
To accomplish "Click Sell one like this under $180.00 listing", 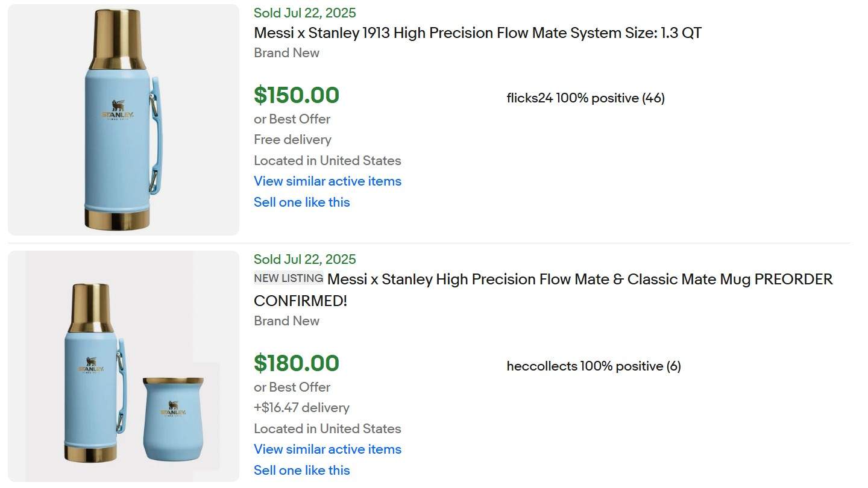I will pos(302,471).
